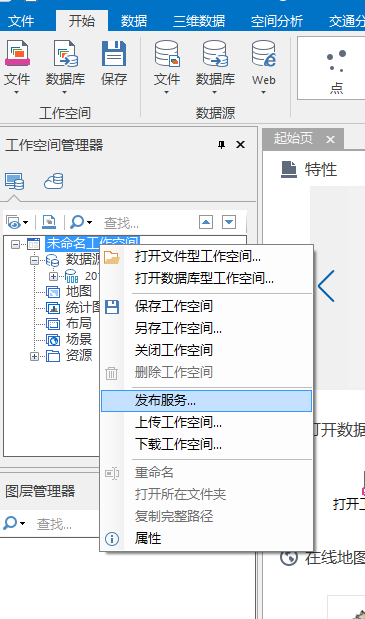Select the 布局 tree item

[79, 323]
